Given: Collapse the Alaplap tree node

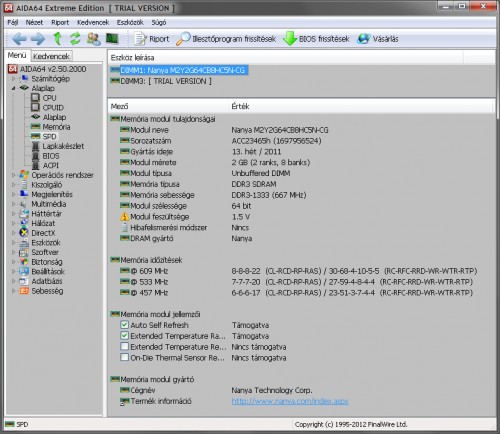Looking at the screenshot, I should [x=14, y=88].
